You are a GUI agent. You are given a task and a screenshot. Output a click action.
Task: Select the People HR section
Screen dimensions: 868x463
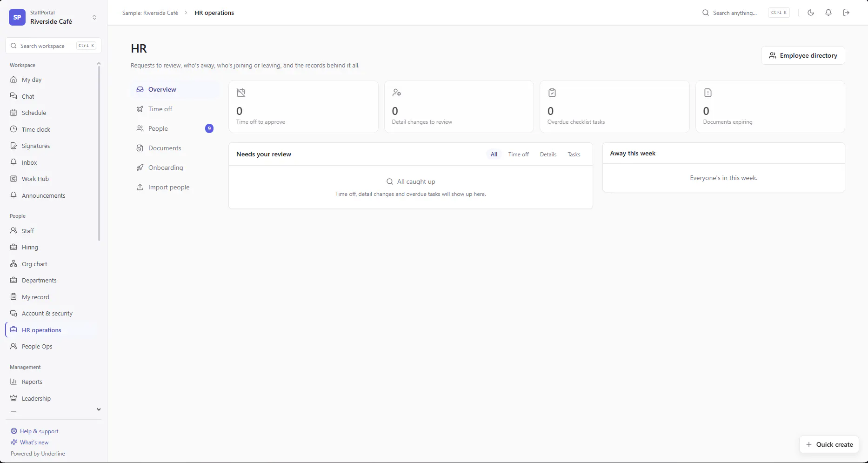click(x=175, y=128)
